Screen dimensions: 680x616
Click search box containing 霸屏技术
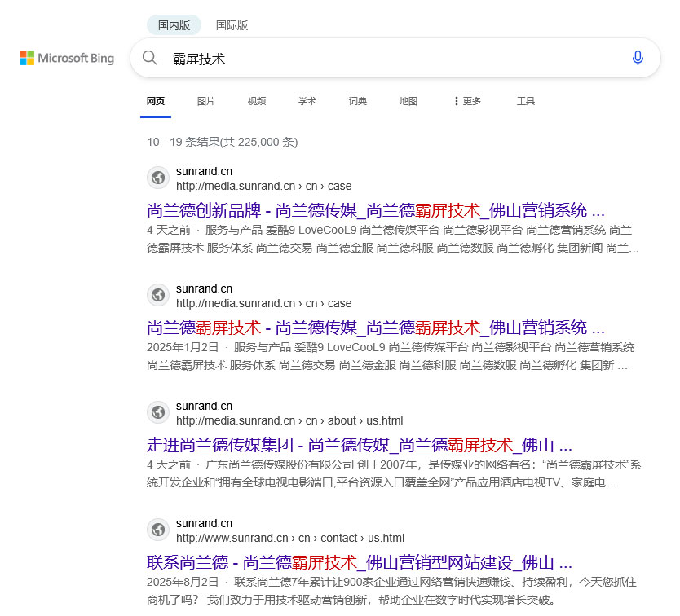(395, 58)
